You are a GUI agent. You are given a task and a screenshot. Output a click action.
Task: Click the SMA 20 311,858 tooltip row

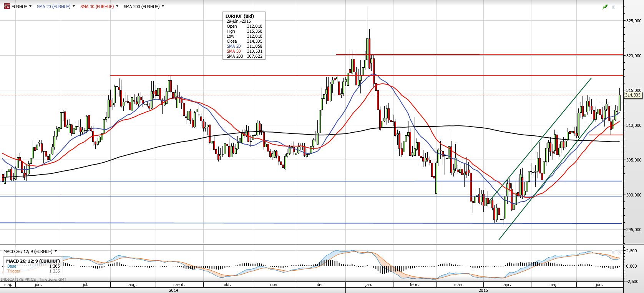(x=244, y=46)
